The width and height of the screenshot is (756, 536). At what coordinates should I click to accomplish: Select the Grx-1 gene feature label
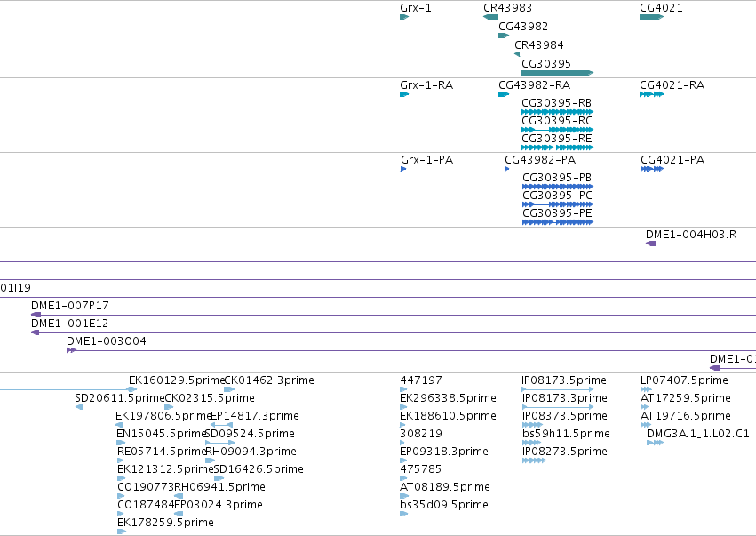[416, 8]
